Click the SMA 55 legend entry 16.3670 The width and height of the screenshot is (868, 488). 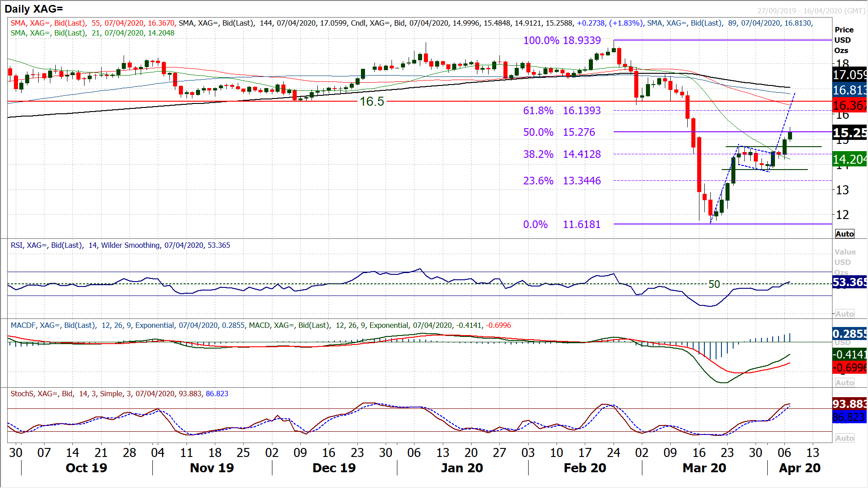click(x=93, y=23)
